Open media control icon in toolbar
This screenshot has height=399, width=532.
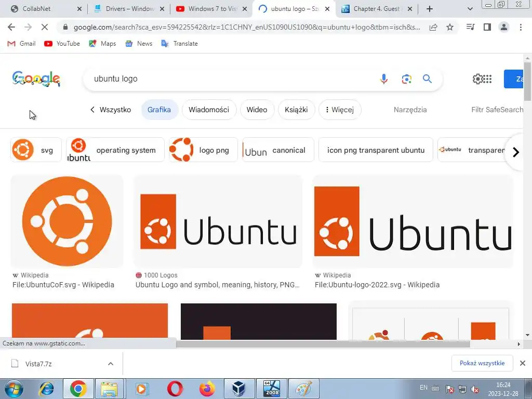click(x=470, y=27)
